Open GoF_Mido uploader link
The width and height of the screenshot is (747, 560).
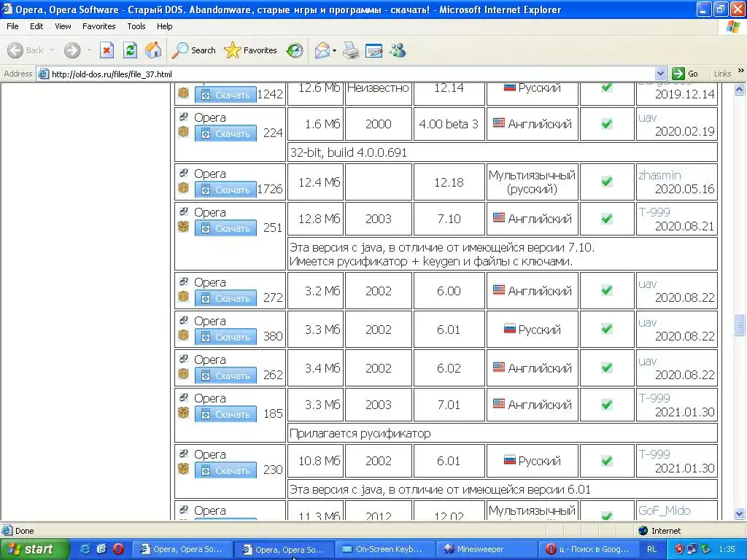point(664,510)
